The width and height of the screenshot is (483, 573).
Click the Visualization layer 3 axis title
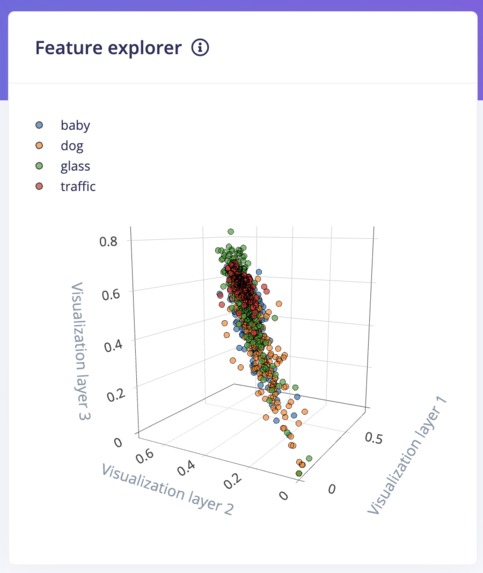pyautogui.click(x=81, y=351)
